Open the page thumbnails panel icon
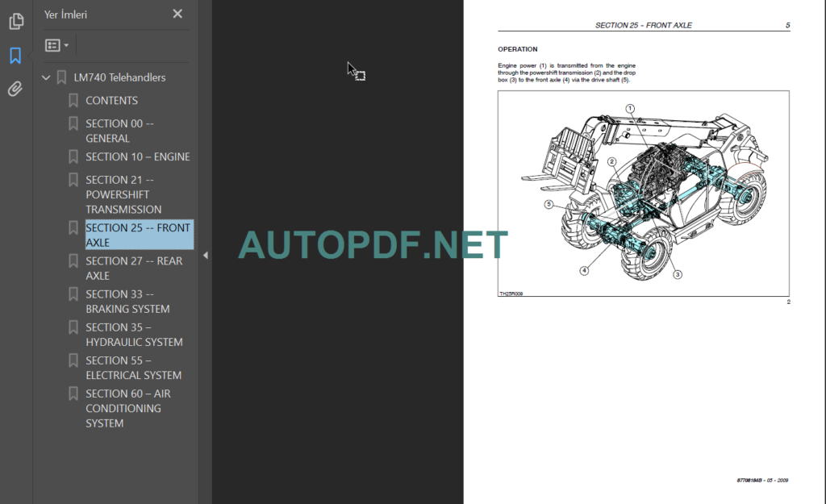Viewport: 826px width, 504px height. click(x=15, y=21)
